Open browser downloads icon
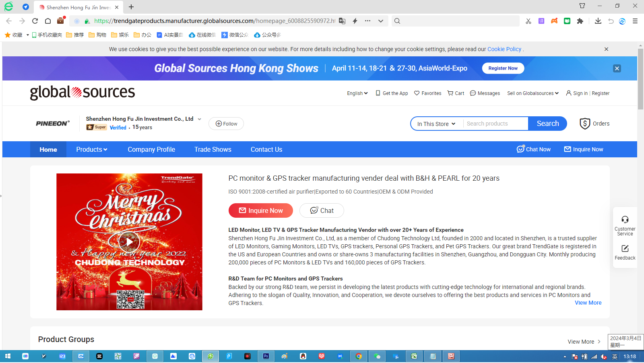This screenshot has height=363, width=644. [x=598, y=21]
